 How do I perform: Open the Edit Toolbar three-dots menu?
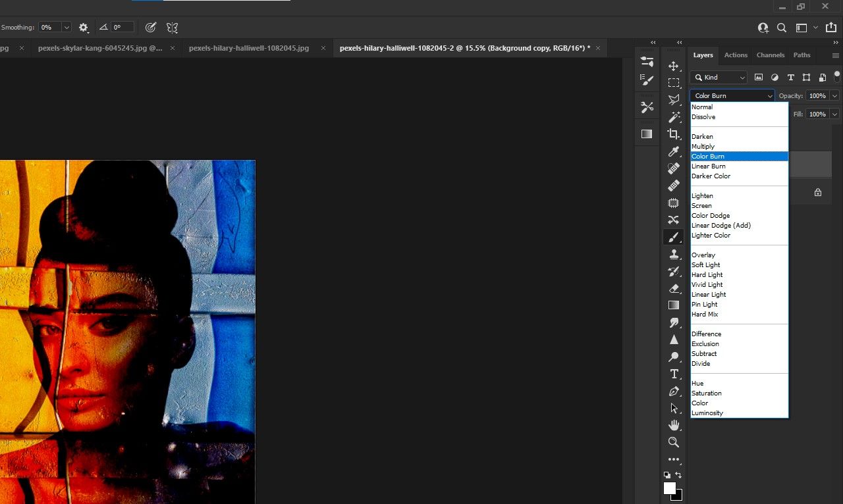click(x=674, y=459)
